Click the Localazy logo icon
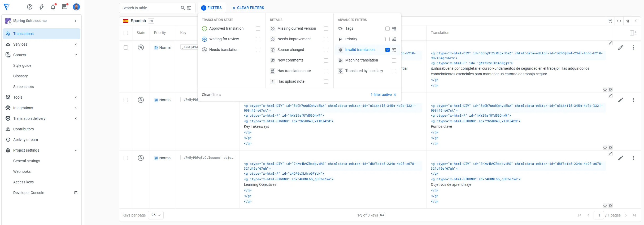Screen dimensions: 644x225 click(7, 7)
